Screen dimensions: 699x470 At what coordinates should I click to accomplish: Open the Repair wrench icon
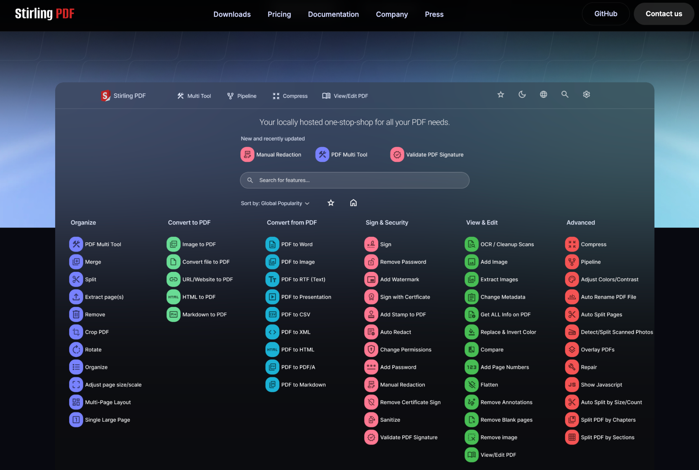click(572, 367)
